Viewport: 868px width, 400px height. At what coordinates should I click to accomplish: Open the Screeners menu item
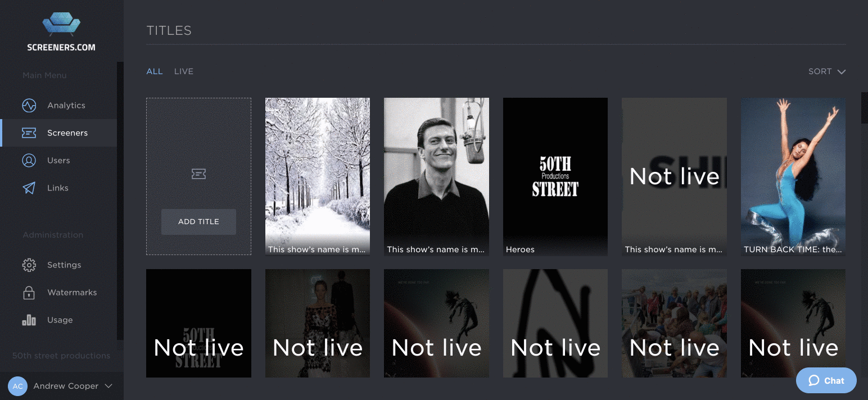click(58, 133)
